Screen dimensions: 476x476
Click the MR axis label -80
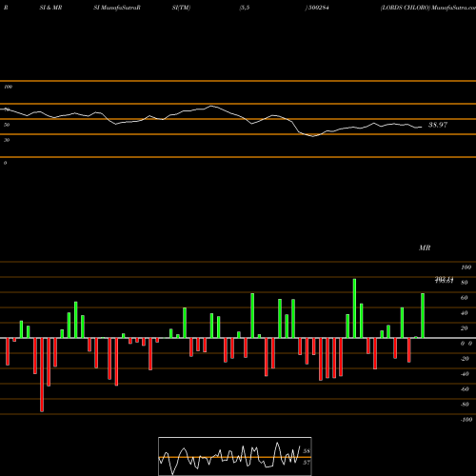(x=465, y=405)
